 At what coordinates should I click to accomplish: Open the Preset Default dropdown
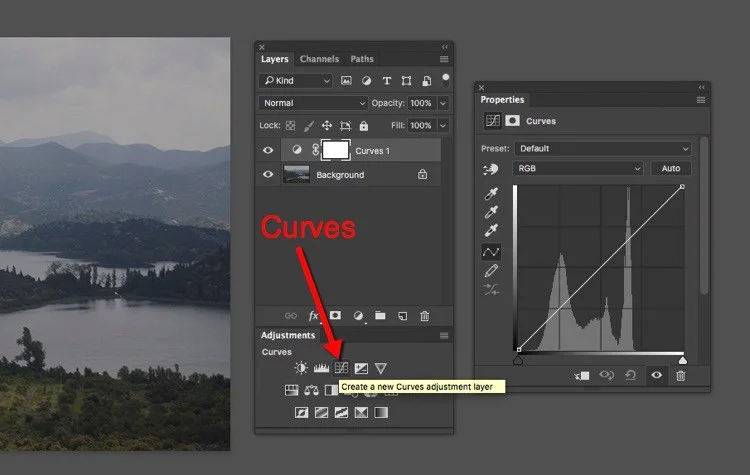603,149
